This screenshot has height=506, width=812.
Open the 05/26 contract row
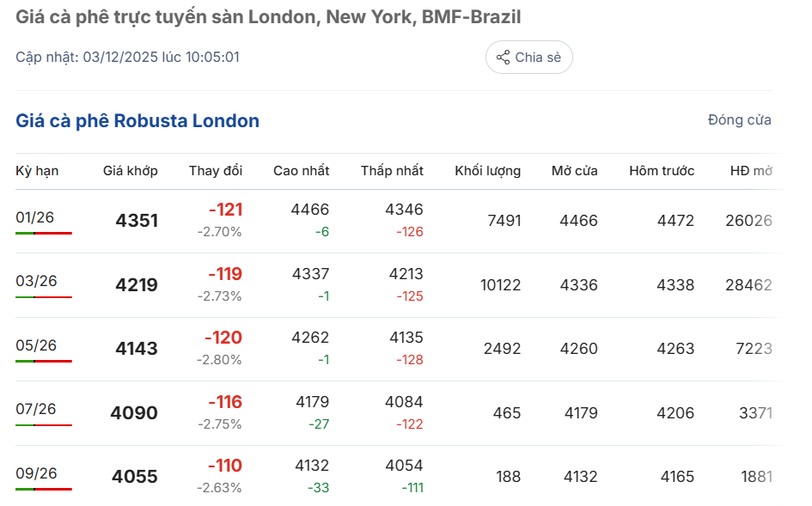point(36,345)
